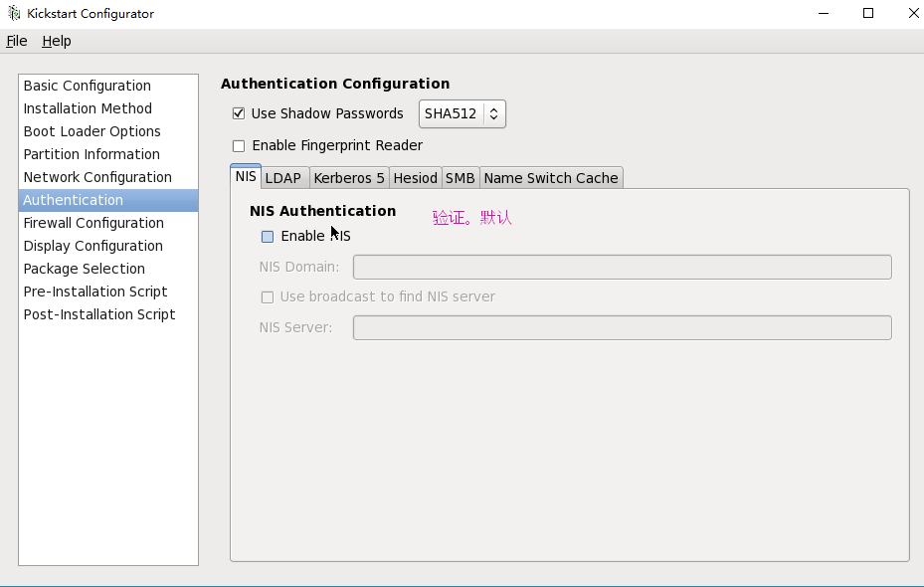Open the Firewall Configuration section
The image size is (924, 587).
pos(93,223)
